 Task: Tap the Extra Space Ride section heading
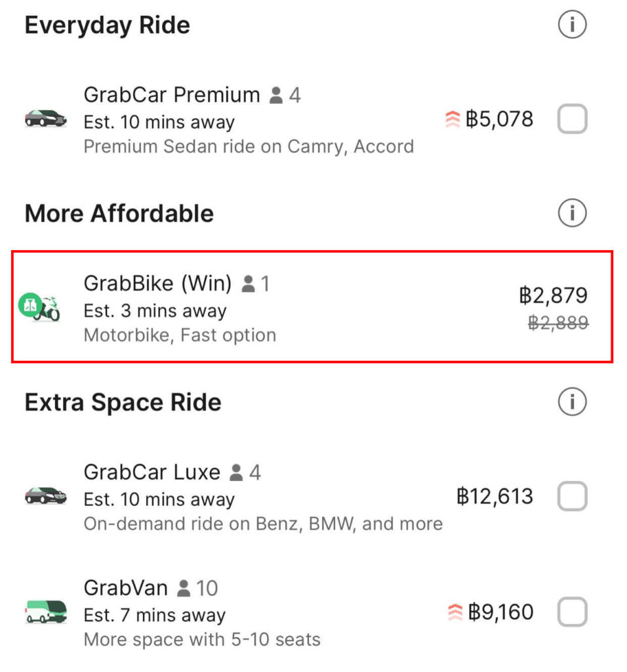[x=123, y=402]
